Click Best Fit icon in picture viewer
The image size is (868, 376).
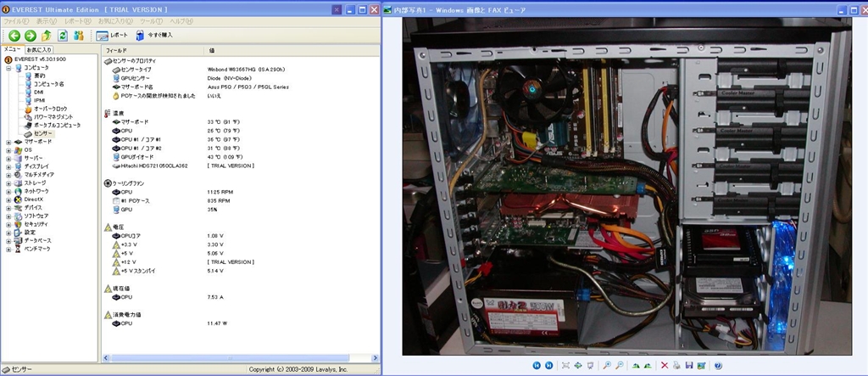click(x=565, y=366)
